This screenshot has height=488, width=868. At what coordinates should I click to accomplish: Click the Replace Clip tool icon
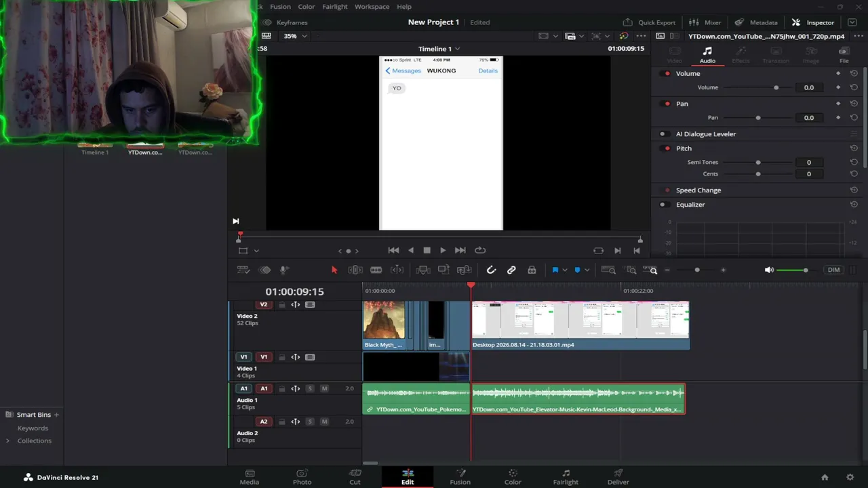point(465,270)
